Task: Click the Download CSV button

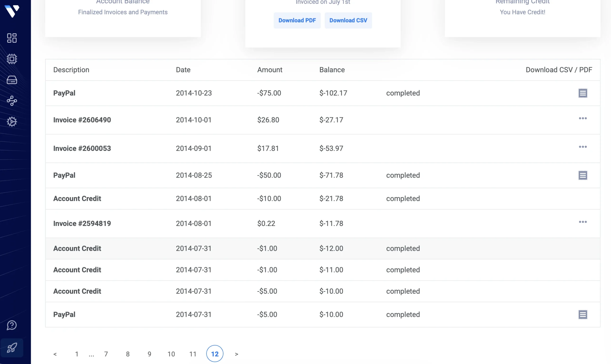Action: 348,20
